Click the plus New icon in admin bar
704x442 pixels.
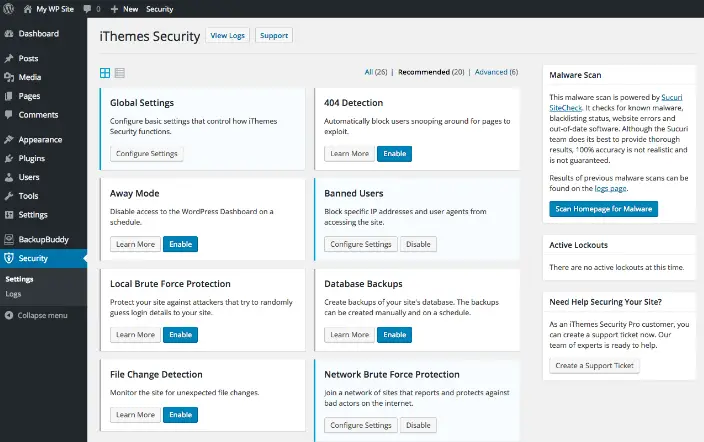click(114, 9)
